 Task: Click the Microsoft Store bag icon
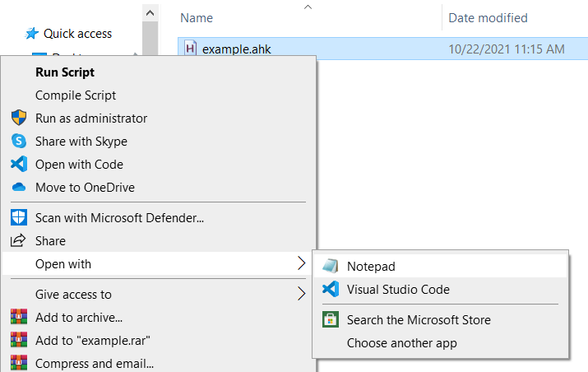pos(331,319)
